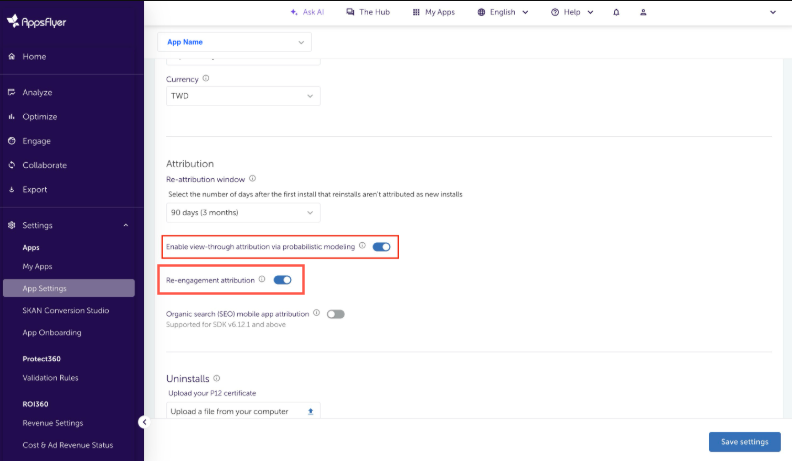Select SKAN Conversion Studio in sidebar

click(x=66, y=311)
